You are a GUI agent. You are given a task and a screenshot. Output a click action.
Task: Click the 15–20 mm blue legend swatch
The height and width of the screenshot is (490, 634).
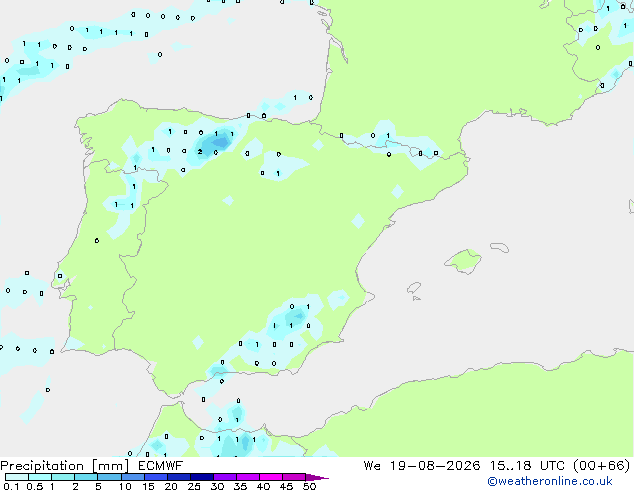(x=156, y=477)
